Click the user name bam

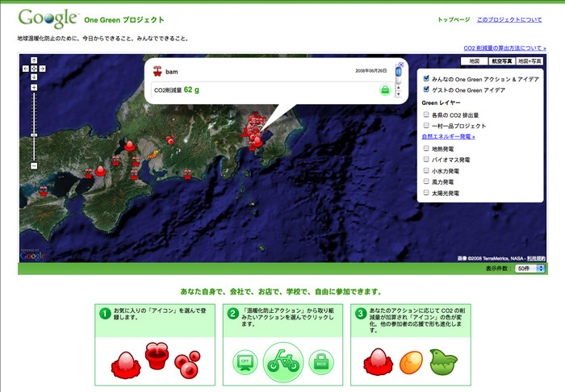point(171,72)
